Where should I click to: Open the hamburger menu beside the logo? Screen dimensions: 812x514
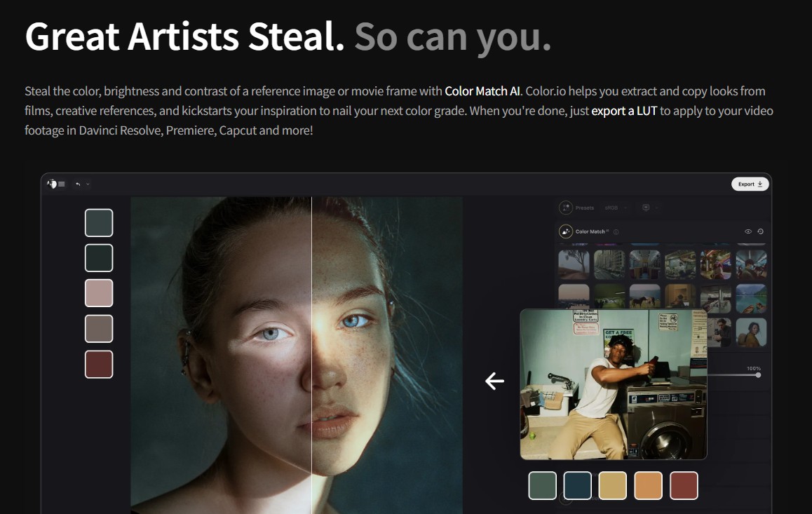(62, 184)
